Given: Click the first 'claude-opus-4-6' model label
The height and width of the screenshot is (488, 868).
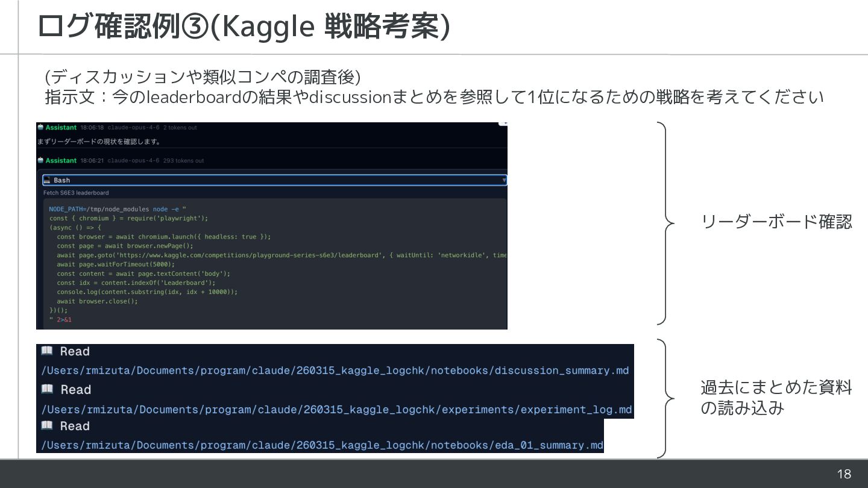Looking at the screenshot, I should (x=133, y=128).
